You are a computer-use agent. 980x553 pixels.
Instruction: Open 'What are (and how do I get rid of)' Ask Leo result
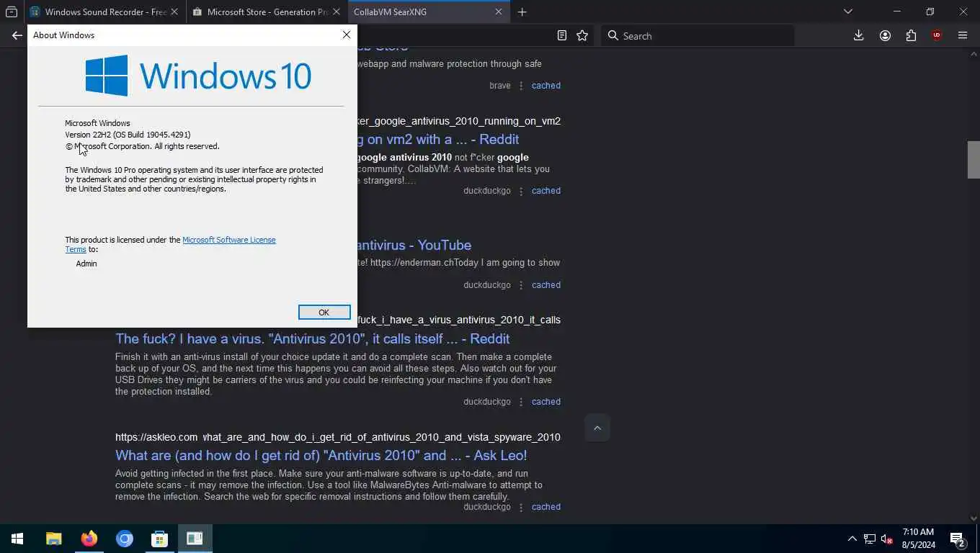pyautogui.click(x=321, y=455)
